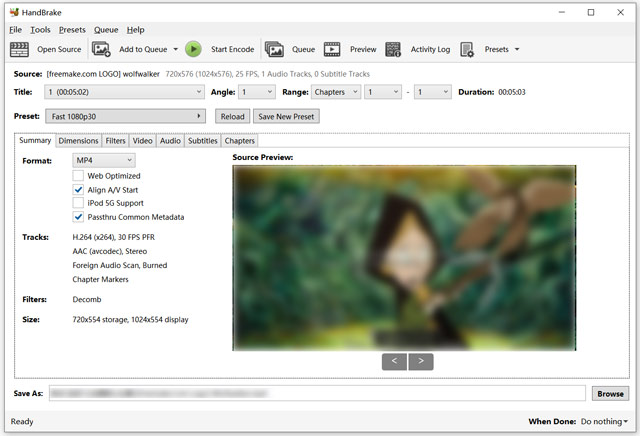640x436 pixels.
Task: Open the Range Chapters dropdown
Action: pyautogui.click(x=336, y=92)
